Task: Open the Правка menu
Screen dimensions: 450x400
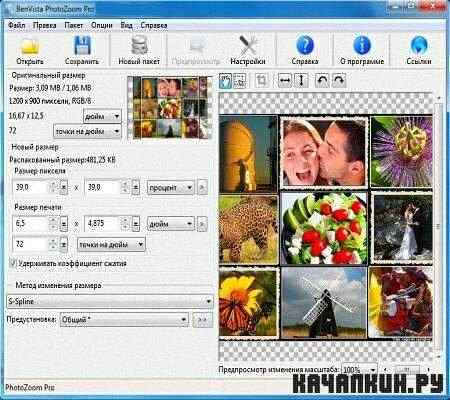Action: (45, 25)
